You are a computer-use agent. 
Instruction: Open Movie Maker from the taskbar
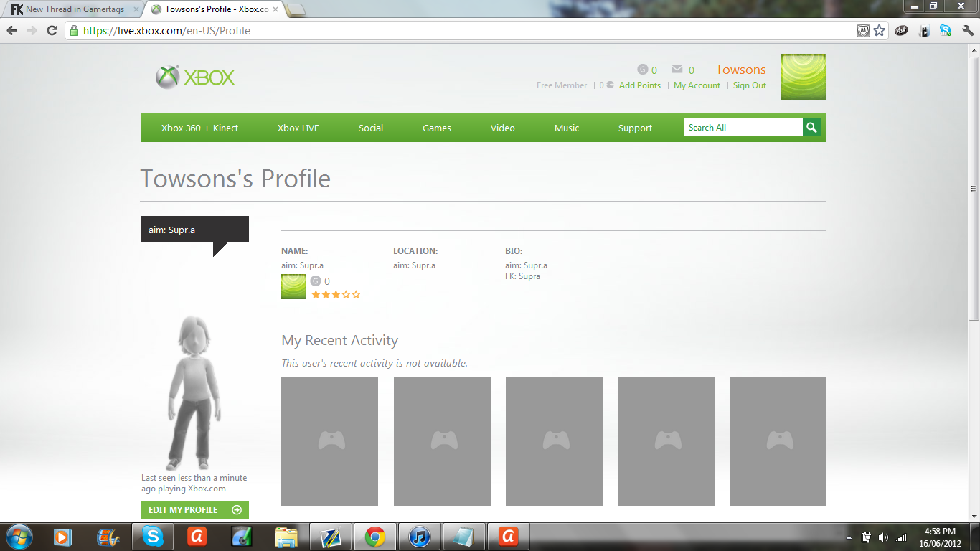coord(108,537)
